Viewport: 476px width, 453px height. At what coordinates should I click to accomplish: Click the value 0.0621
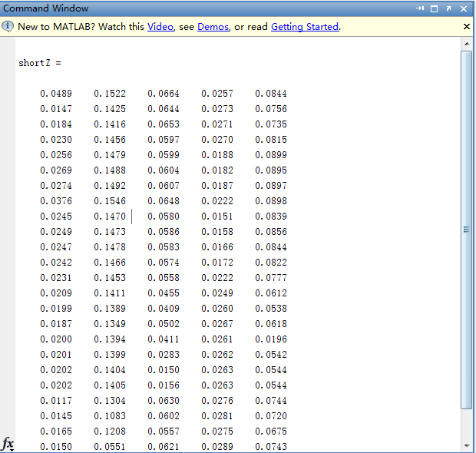(x=164, y=447)
